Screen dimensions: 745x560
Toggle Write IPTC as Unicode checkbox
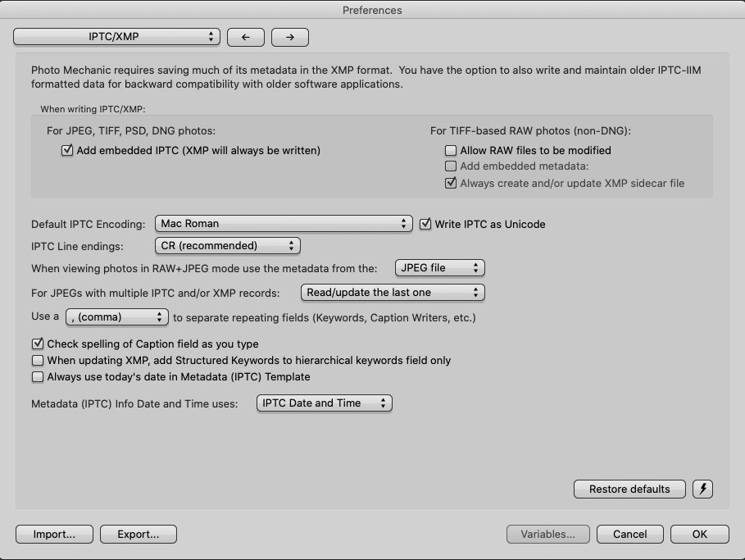pyautogui.click(x=425, y=224)
